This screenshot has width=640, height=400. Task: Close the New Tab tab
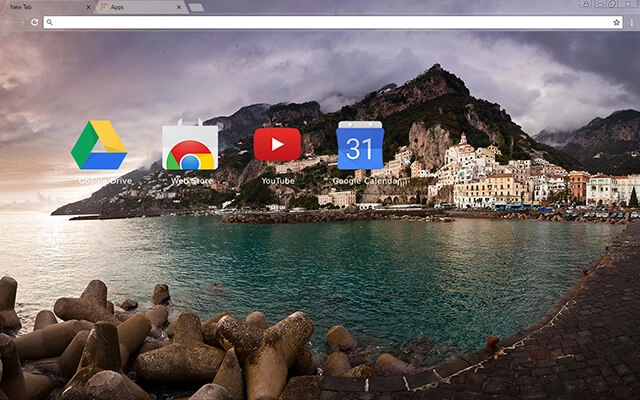[x=89, y=7]
